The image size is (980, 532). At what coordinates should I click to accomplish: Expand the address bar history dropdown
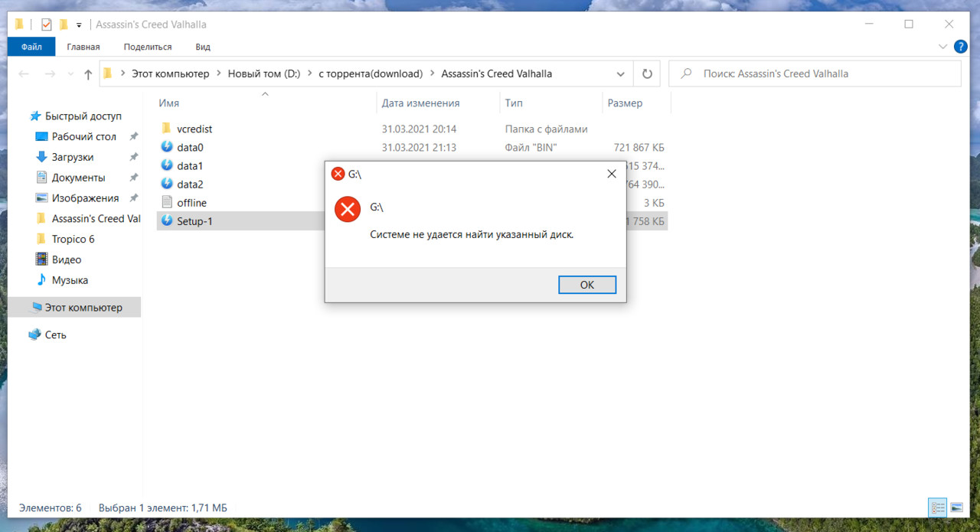coord(620,74)
